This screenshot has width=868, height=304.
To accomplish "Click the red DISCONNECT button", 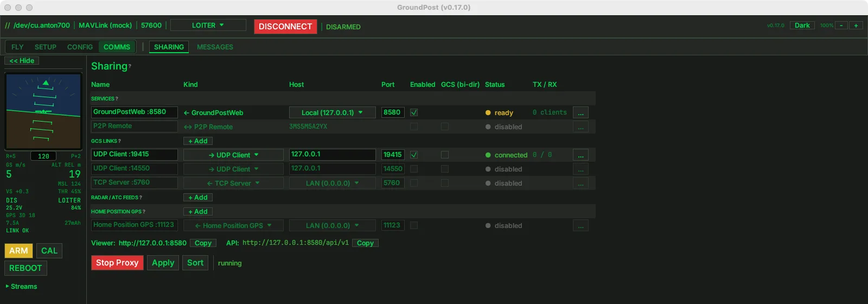I will (285, 27).
